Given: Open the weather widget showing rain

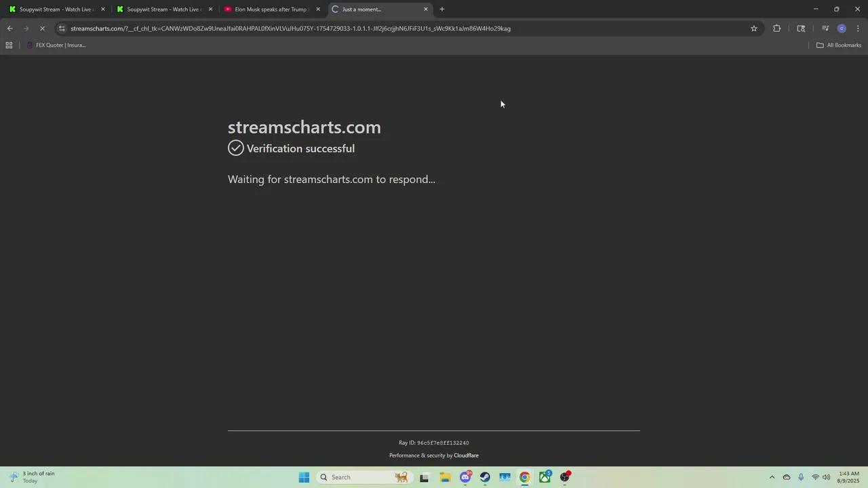Looking at the screenshot, I should pyautogui.click(x=32, y=477).
